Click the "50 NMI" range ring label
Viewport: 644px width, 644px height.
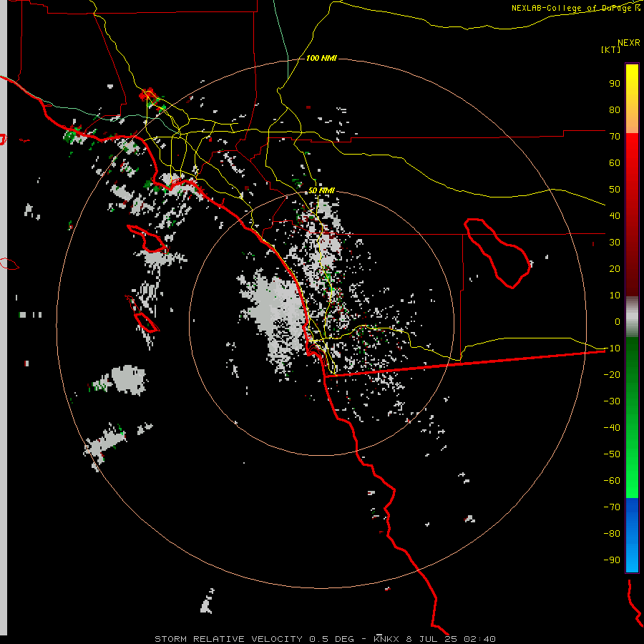[321, 190]
